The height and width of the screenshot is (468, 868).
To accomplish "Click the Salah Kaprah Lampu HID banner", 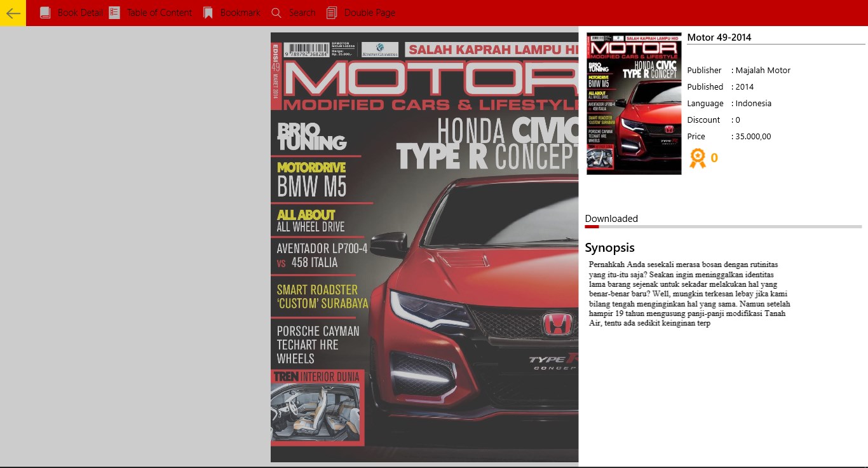I will (x=492, y=50).
